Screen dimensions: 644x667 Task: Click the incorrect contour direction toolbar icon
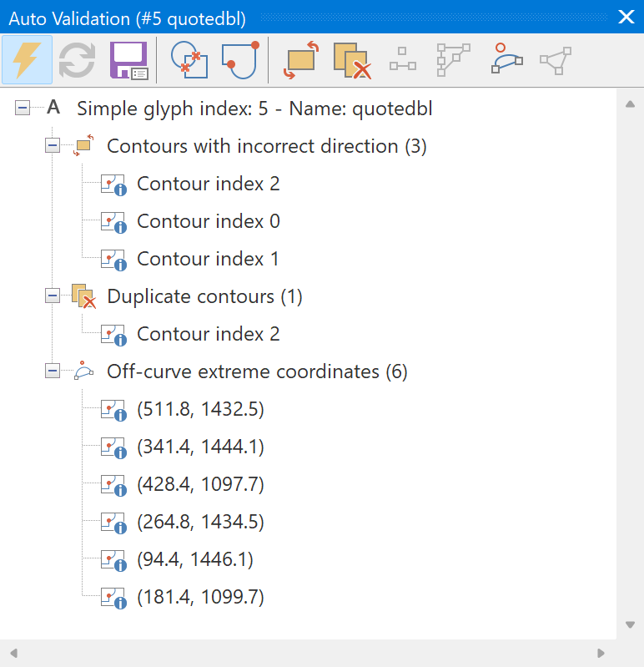click(x=301, y=60)
